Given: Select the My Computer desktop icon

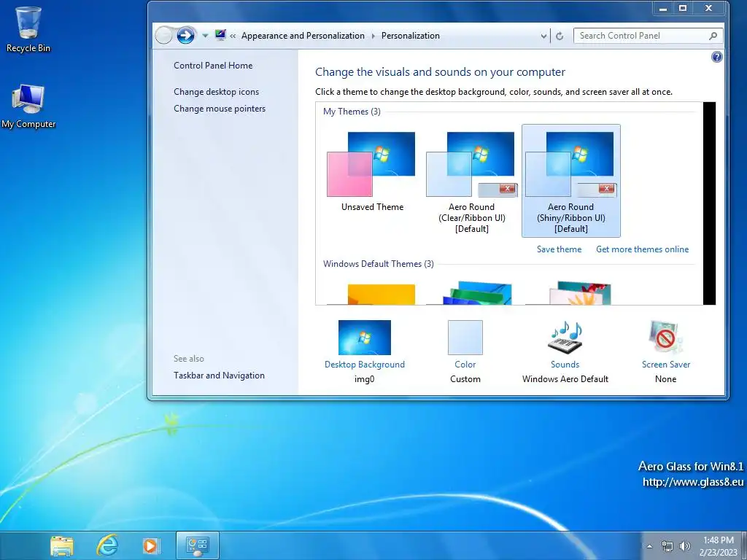Looking at the screenshot, I should [x=28, y=106].
